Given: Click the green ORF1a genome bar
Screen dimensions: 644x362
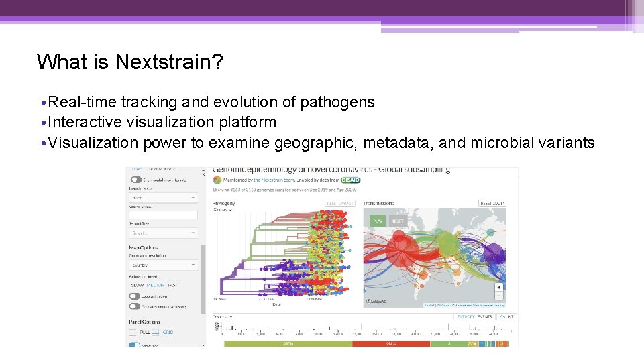Looking at the screenshot, I should [288, 343].
